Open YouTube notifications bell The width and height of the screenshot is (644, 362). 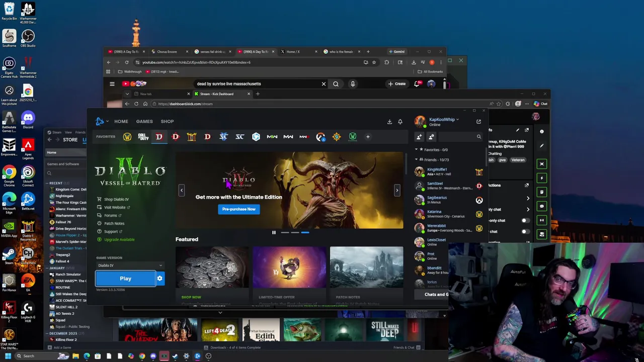(417, 84)
